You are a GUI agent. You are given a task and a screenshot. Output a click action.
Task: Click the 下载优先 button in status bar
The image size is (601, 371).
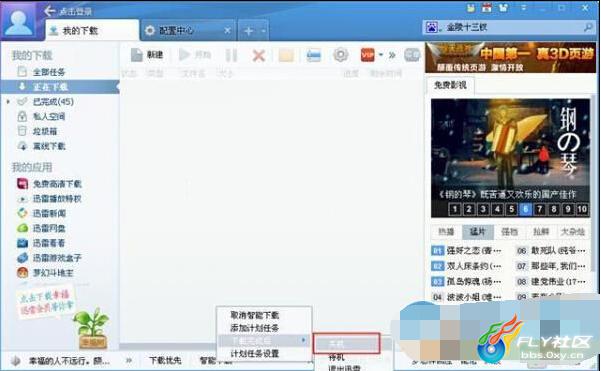pyautogui.click(x=165, y=360)
